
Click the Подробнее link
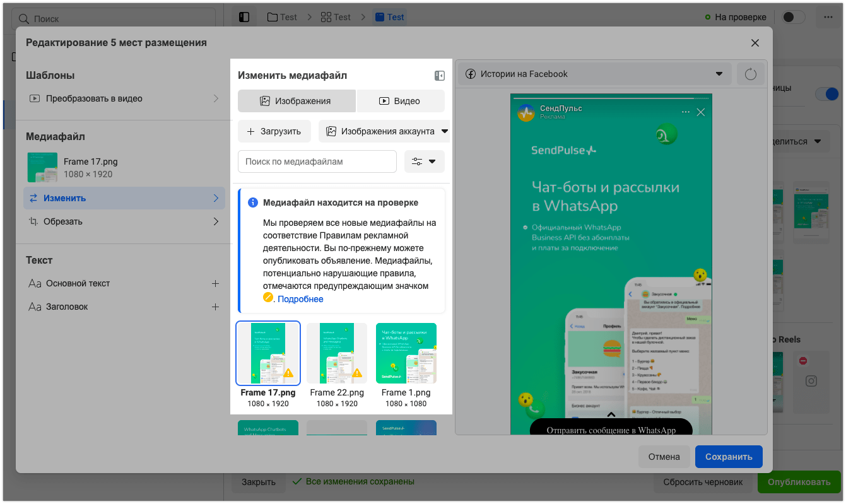pos(300,299)
